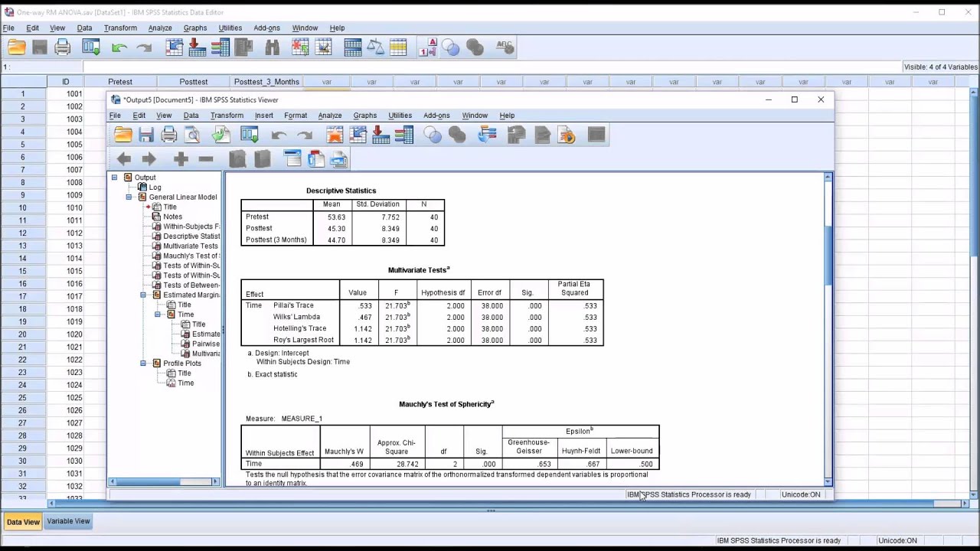This screenshot has width=980, height=551.
Task: Click Posttest_3_Months column header
Action: (x=266, y=82)
